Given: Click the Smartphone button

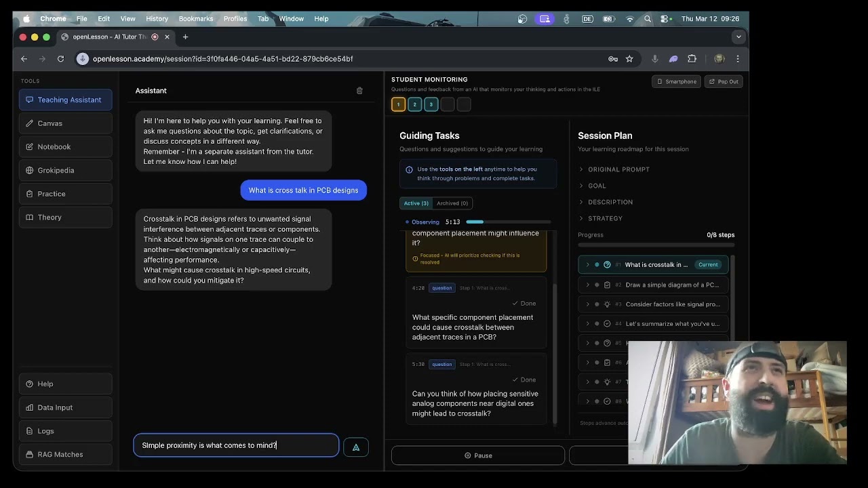Looking at the screenshot, I should [676, 81].
